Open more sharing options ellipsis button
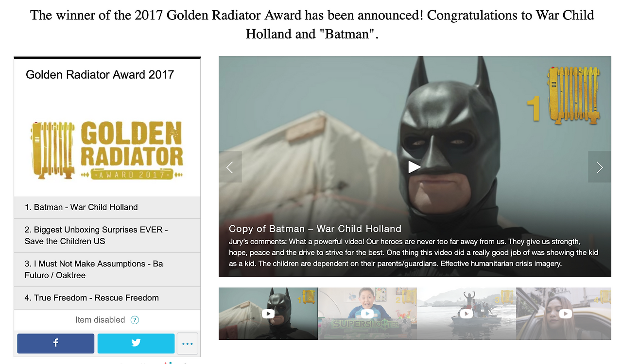Screen dimensions: 622x364 (188, 343)
